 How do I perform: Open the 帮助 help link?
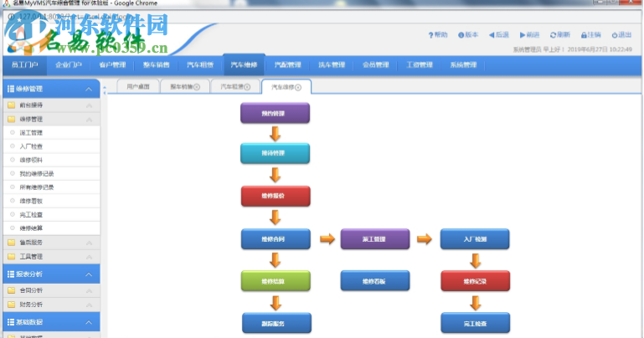pyautogui.click(x=438, y=35)
